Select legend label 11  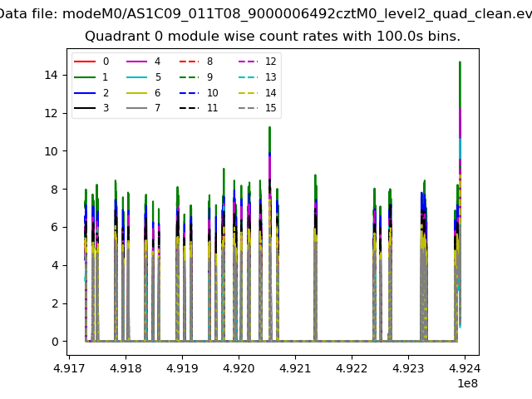212,109
